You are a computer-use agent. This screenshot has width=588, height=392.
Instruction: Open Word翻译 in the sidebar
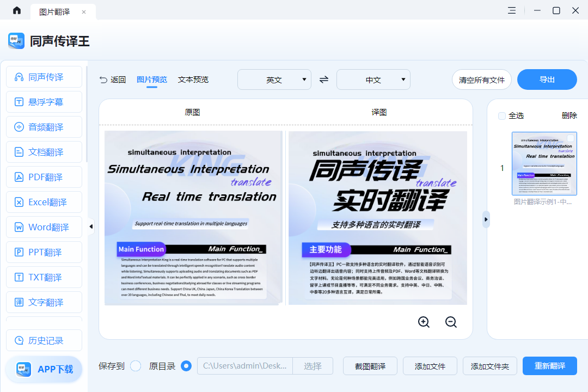44,227
